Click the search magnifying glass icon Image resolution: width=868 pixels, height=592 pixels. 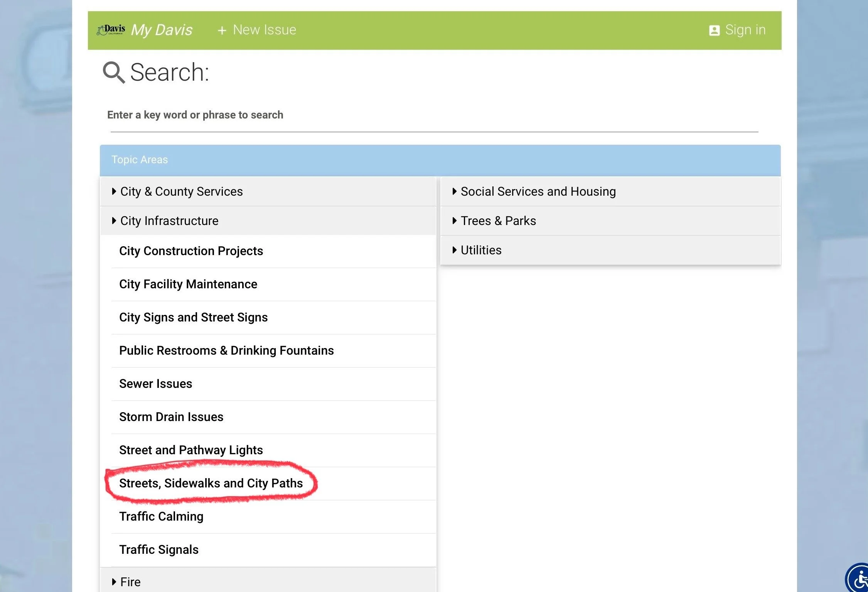114,72
